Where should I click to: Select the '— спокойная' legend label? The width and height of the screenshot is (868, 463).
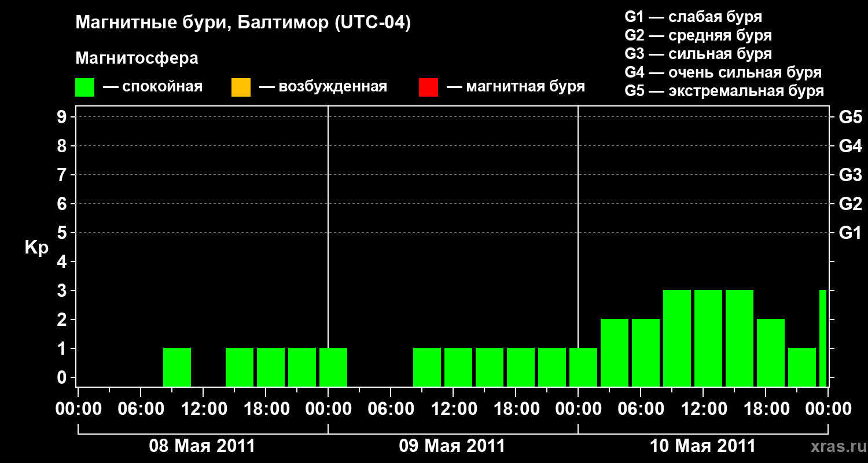153,87
